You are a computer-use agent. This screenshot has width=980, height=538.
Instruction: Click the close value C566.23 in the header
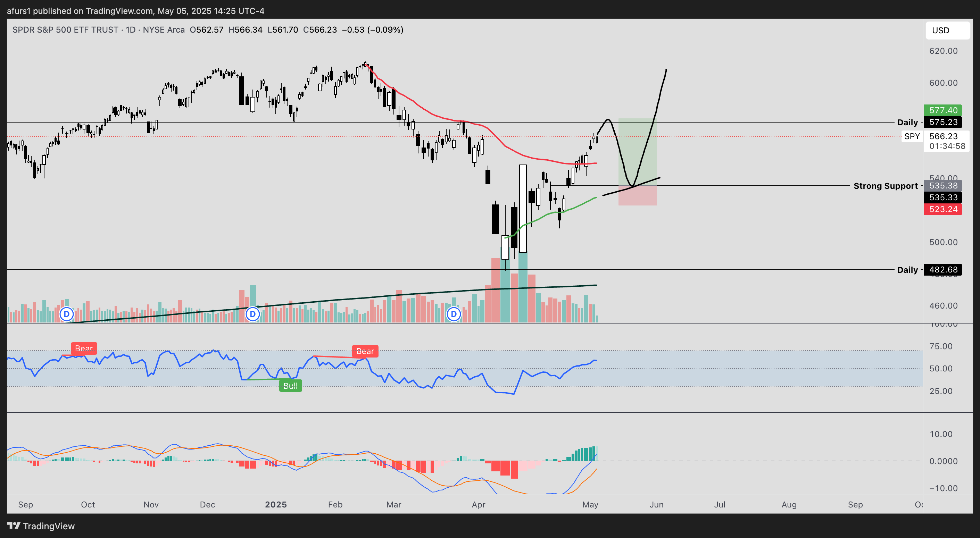(320, 30)
